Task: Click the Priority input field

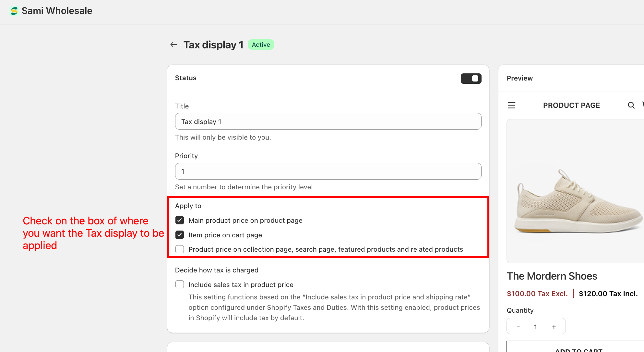Action: [x=328, y=171]
